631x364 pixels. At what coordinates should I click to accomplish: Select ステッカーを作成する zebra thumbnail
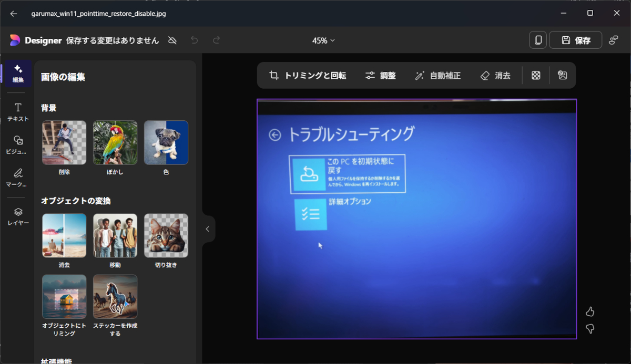pyautogui.click(x=115, y=297)
